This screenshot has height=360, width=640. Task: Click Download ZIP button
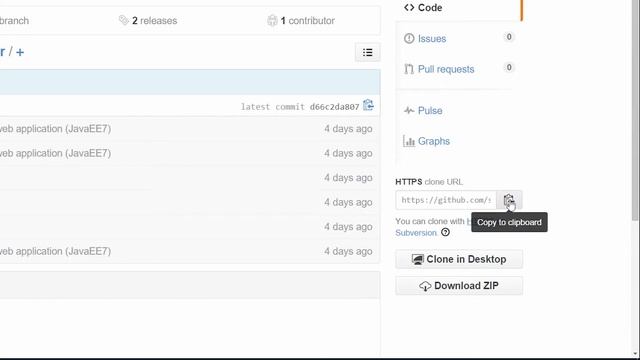(x=459, y=286)
